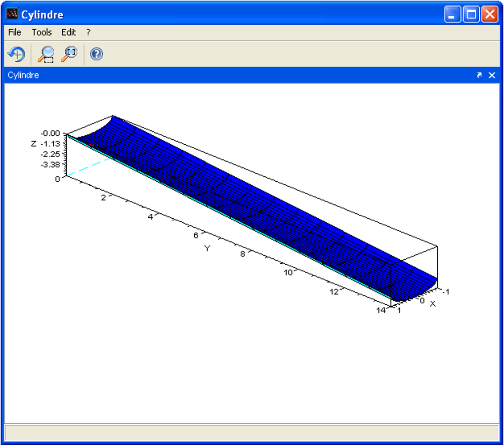Click the Y axis tick value 2
The height and width of the screenshot is (445, 504).
pyautogui.click(x=103, y=198)
